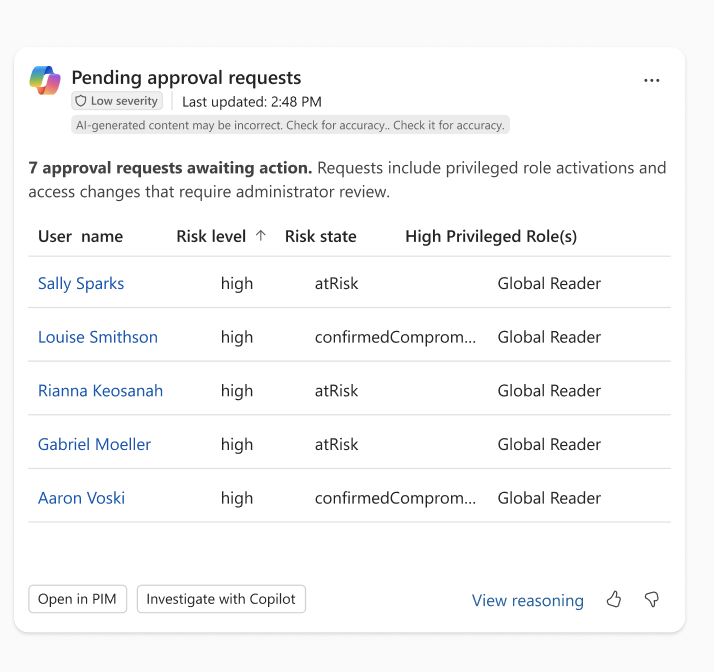
Task: Click the Risk state column header
Action: [321, 236]
